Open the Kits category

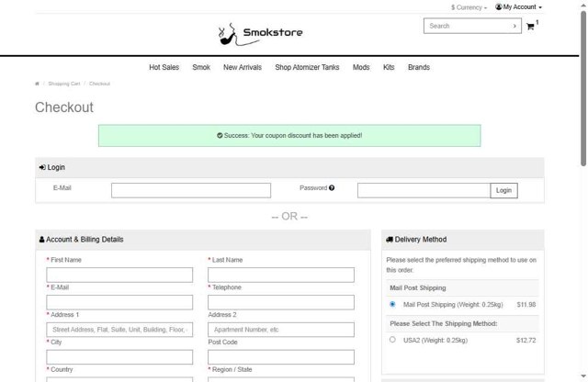click(x=389, y=67)
